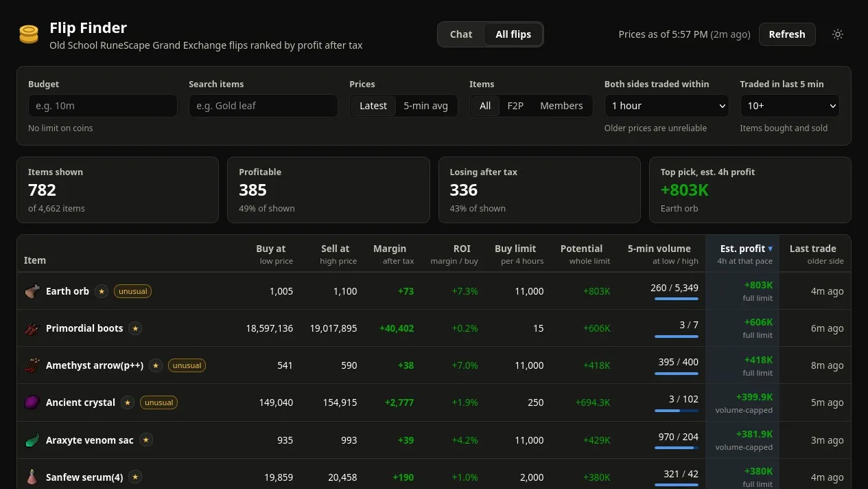Click the Ancient crystal volume bar

pyautogui.click(x=677, y=410)
